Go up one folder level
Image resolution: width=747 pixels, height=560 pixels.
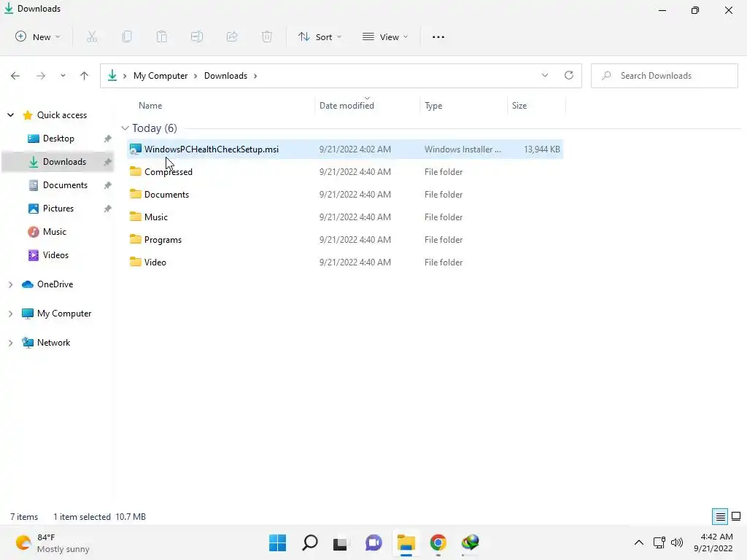[85, 76]
